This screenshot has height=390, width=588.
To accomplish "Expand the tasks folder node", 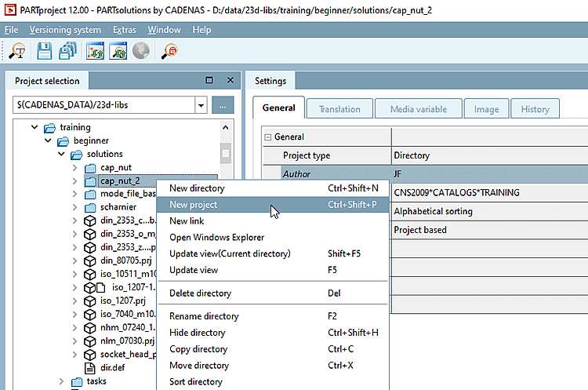I will click(61, 381).
